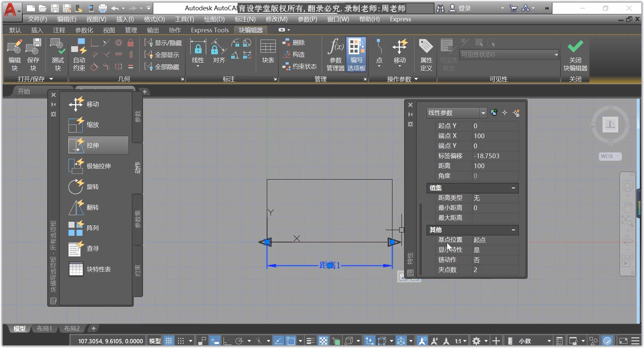Open the WCS coordinate system dropdown
Screen dimensions: 644x348
click(610, 156)
